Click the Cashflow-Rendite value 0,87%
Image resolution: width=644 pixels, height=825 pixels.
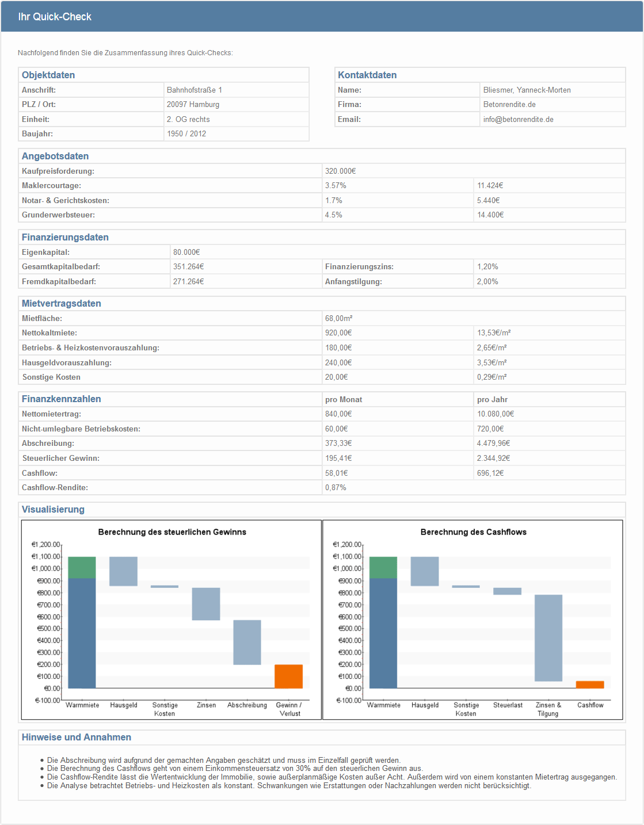pos(336,488)
